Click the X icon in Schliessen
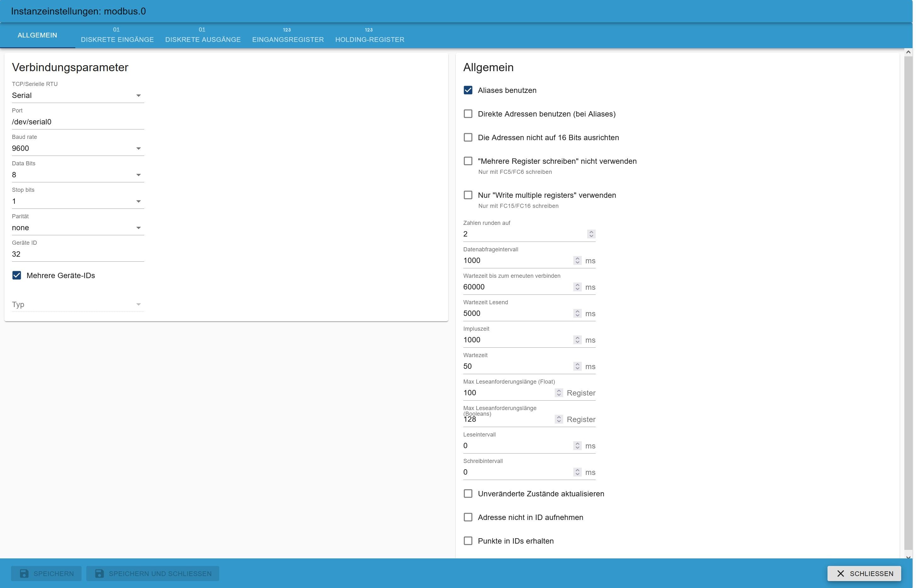The image size is (916, 588). pos(840,574)
